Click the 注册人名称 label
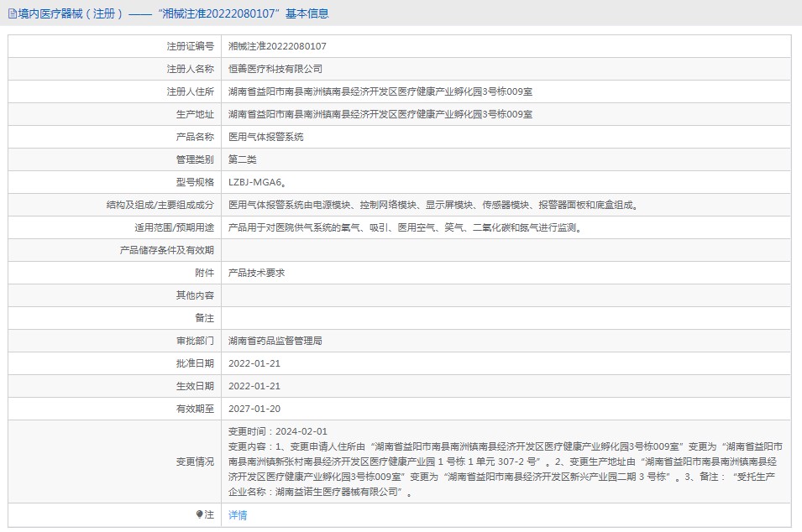 pyautogui.click(x=191, y=69)
